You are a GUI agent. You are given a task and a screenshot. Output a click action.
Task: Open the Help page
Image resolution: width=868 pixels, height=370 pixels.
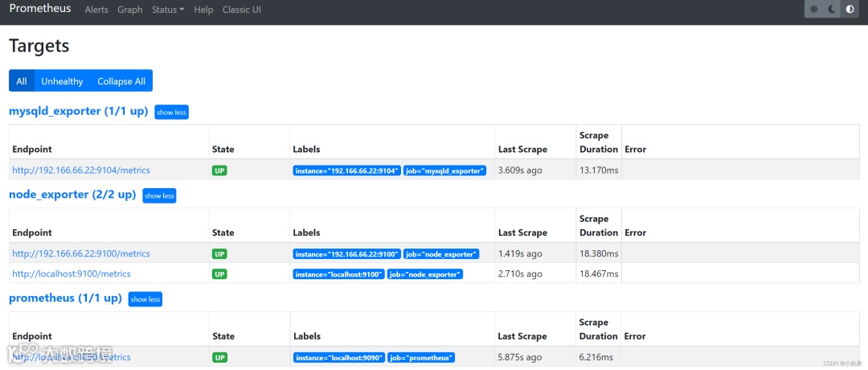pos(203,10)
